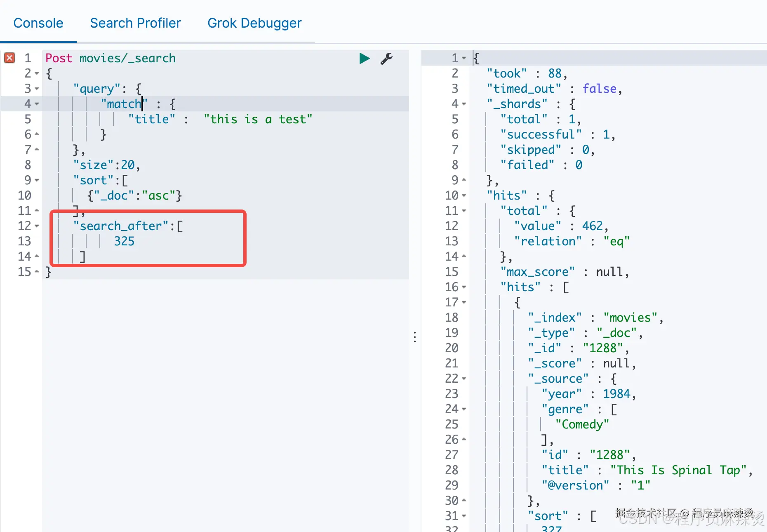This screenshot has height=532, width=767.
Task: Click the "id" : "1288" source line
Action: [x=589, y=455]
